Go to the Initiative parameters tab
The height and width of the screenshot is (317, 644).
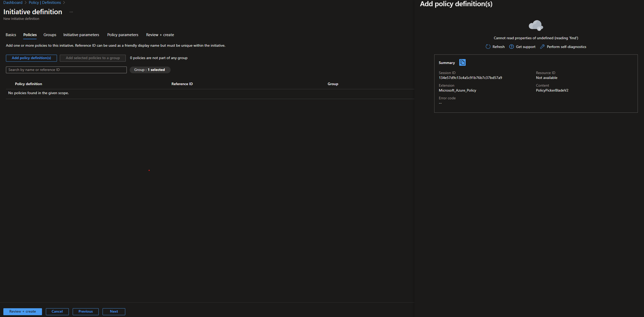click(x=81, y=35)
